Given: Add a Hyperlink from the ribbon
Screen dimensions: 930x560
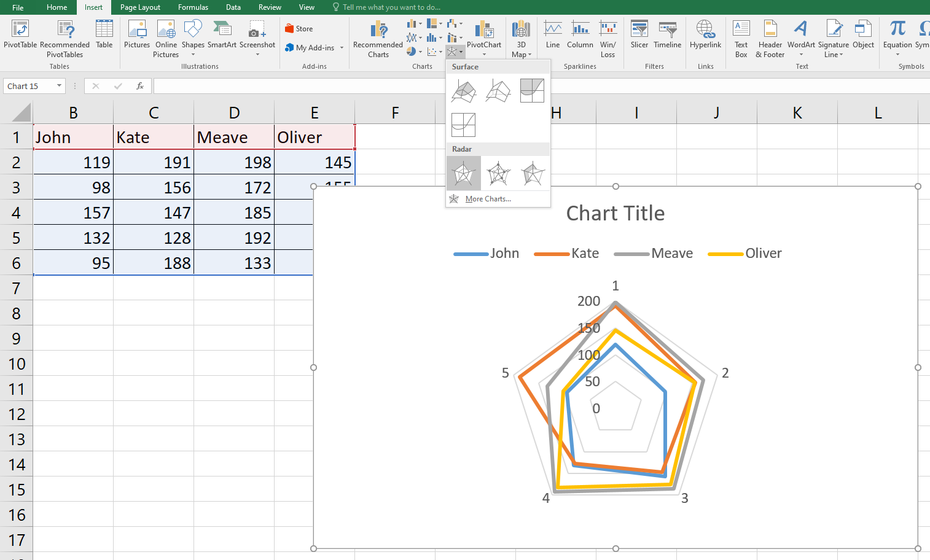Looking at the screenshot, I should click(x=705, y=34).
